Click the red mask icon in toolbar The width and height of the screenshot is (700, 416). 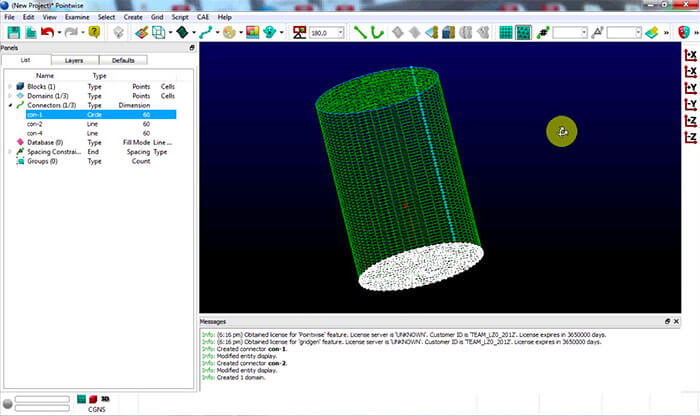point(682,32)
